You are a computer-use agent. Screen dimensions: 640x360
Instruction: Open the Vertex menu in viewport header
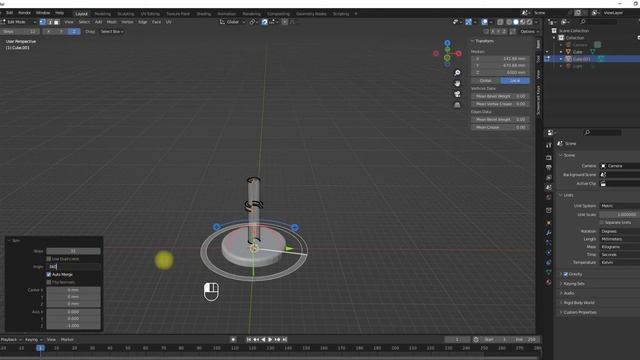point(127,22)
